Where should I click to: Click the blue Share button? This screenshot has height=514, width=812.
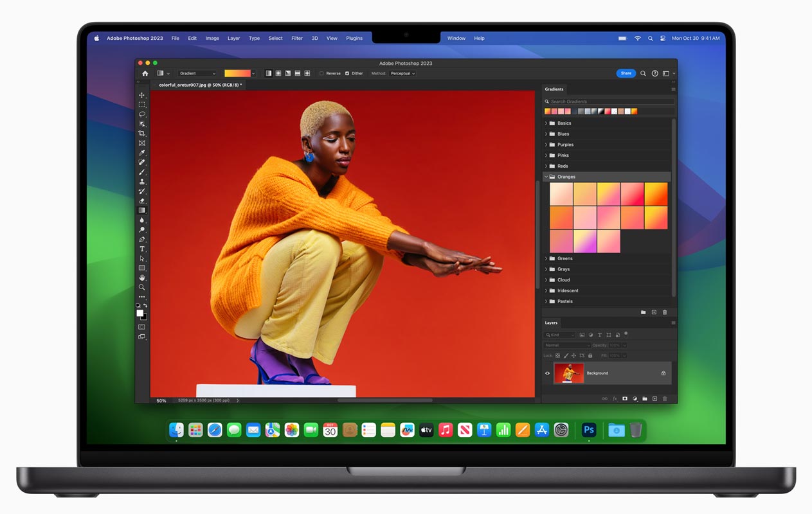626,73
